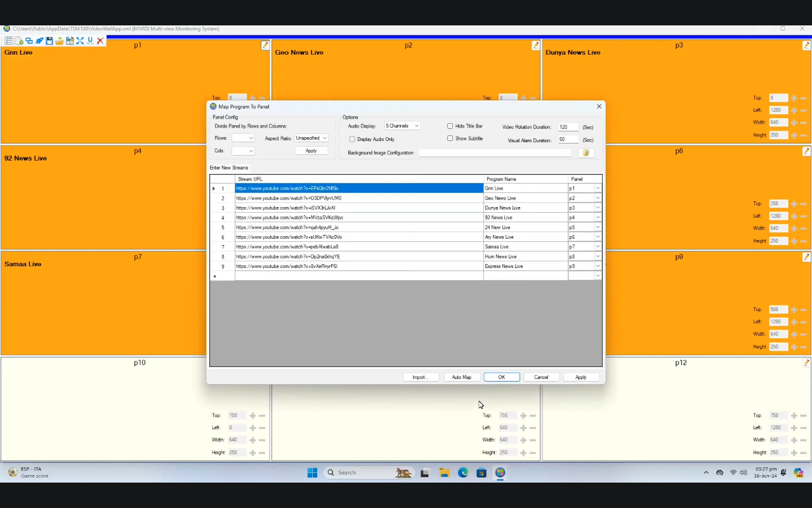This screenshot has height=508, width=812.
Task: Select the stream URL row for Samaa Live
Action: (x=355, y=246)
